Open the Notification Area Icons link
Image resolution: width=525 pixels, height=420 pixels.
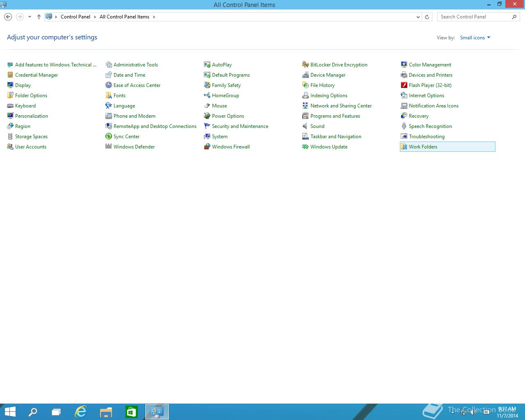[x=434, y=106]
